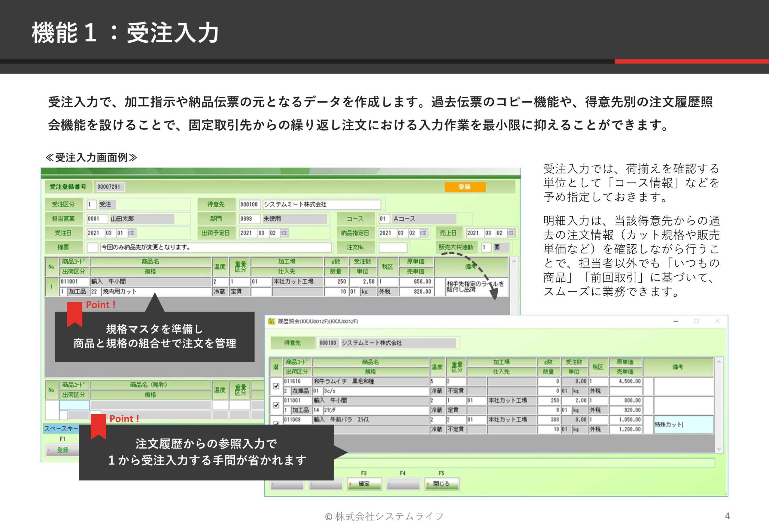This screenshot has height=532, width=769.
Task: Click the 備考 cell 相手先指定のラベルを貼付し出荷
Action: (477, 287)
